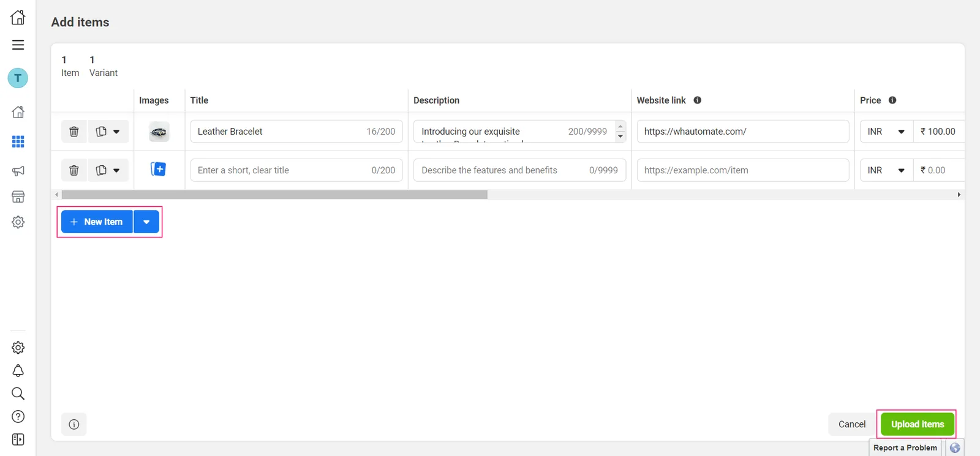980x456 pixels.
Task: Click the T account avatar
Action: pyautogui.click(x=18, y=78)
